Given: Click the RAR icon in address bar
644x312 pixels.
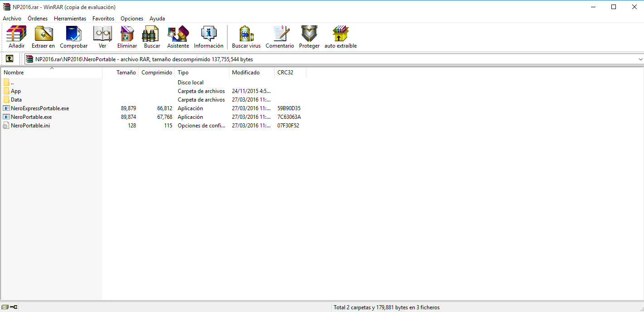Looking at the screenshot, I should [x=29, y=59].
